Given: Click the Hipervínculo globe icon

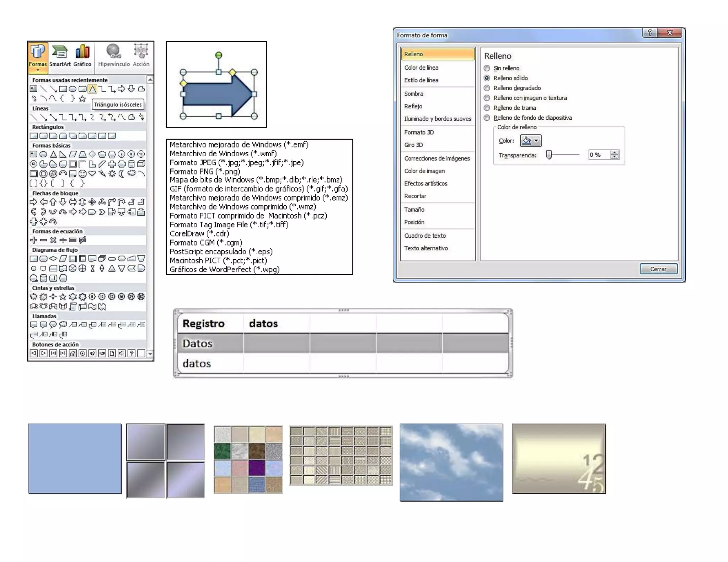Looking at the screenshot, I should (114, 52).
